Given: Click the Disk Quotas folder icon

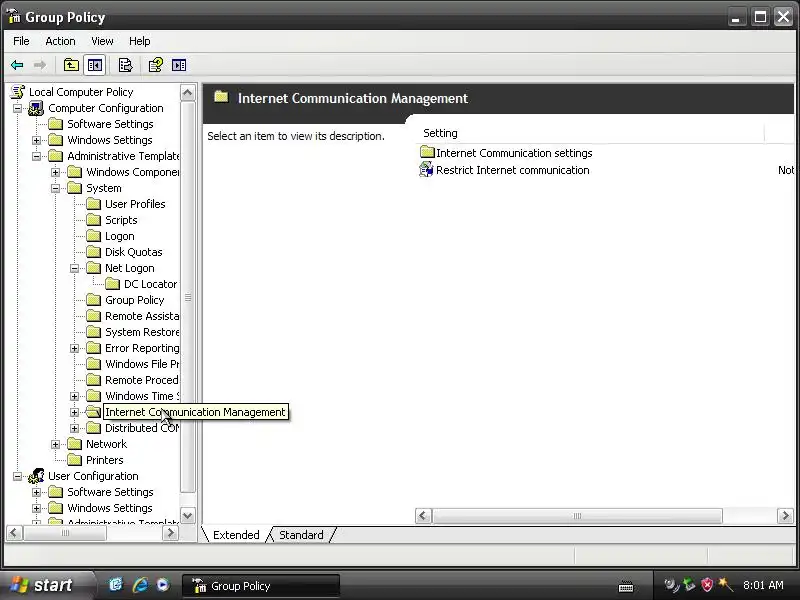Looking at the screenshot, I should coord(93,252).
